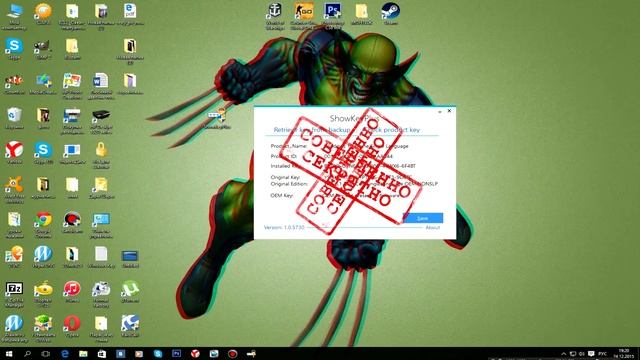Switch to Photoshop in the taskbar

point(176,353)
